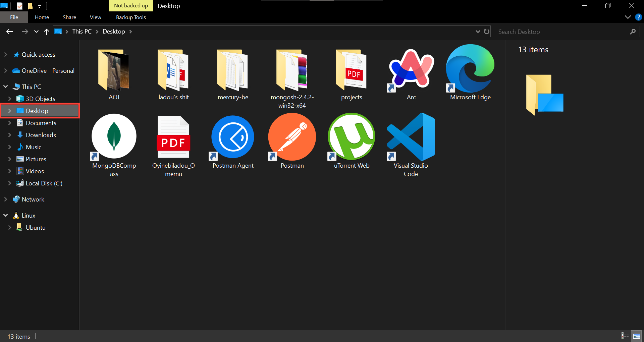Select This PC in the navigation pane
The height and width of the screenshot is (342, 644).
[31, 87]
